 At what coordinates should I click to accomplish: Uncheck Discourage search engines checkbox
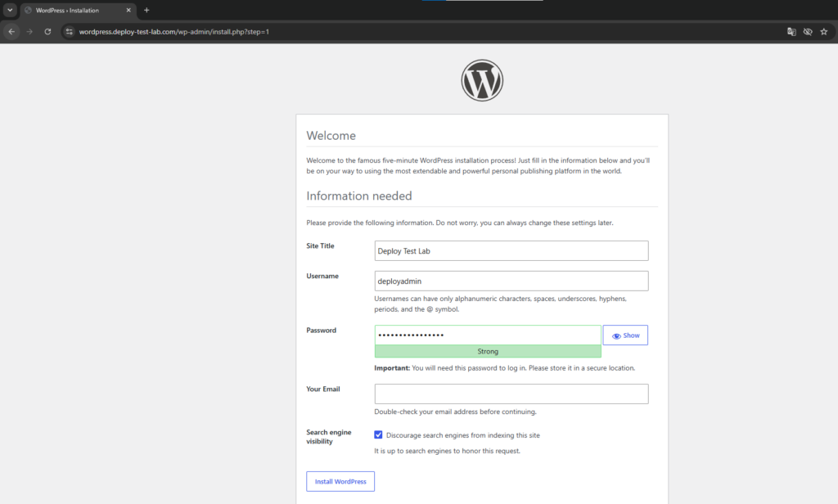(378, 434)
